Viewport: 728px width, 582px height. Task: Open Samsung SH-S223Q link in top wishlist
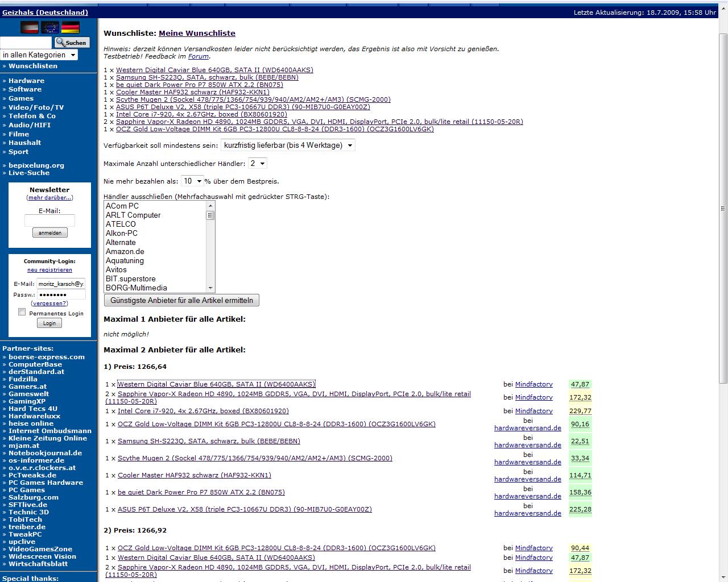pos(207,77)
